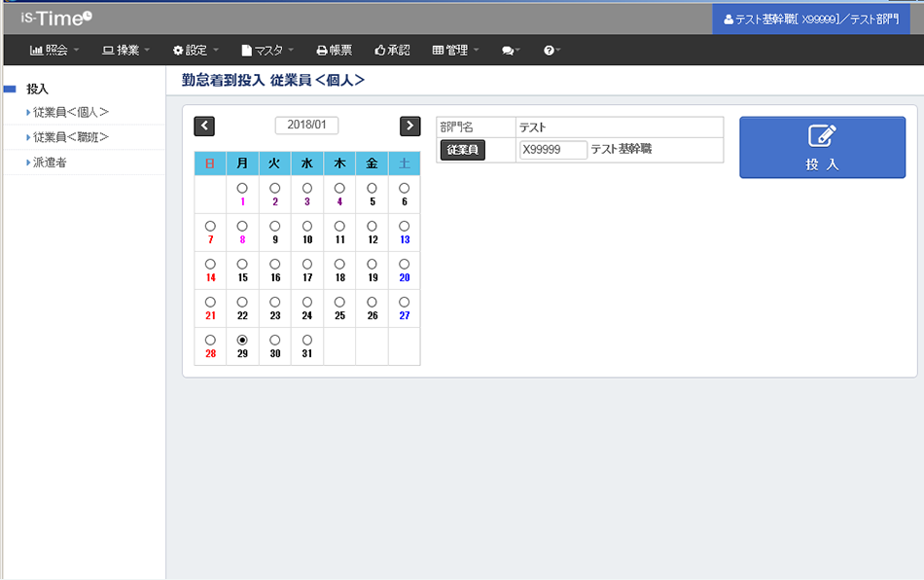Go to the previous month

(204, 127)
